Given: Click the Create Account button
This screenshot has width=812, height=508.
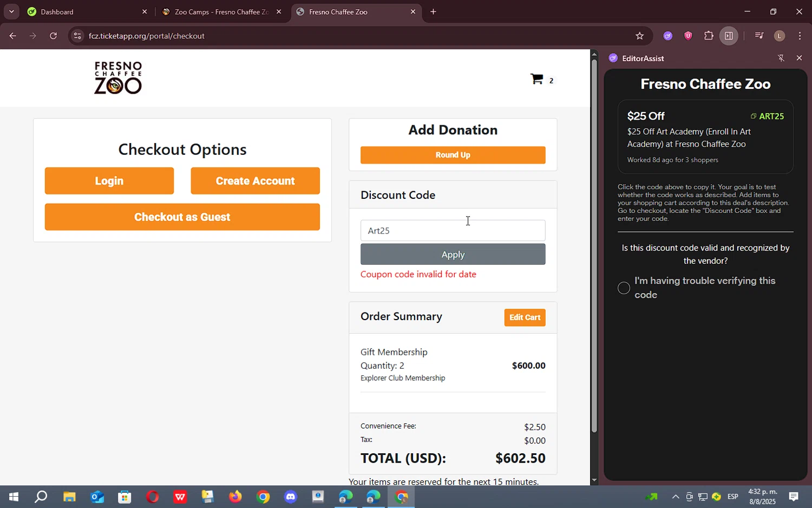Looking at the screenshot, I should (x=255, y=181).
